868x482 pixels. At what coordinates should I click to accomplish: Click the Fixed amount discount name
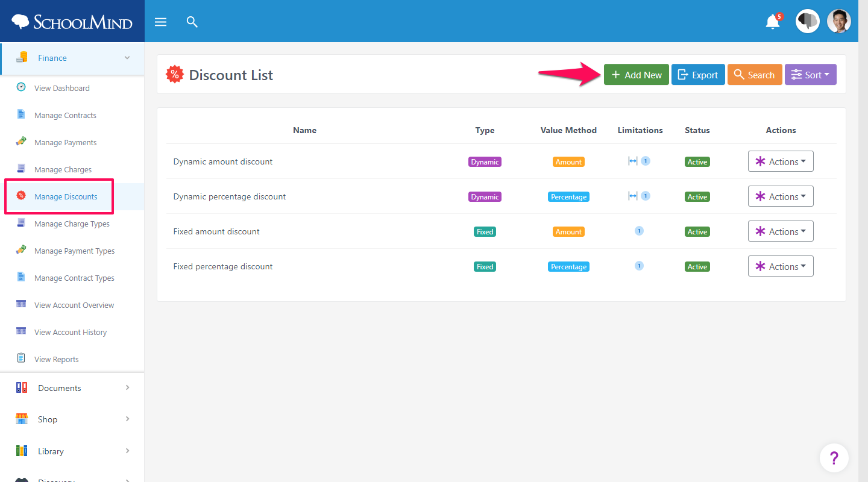click(216, 231)
